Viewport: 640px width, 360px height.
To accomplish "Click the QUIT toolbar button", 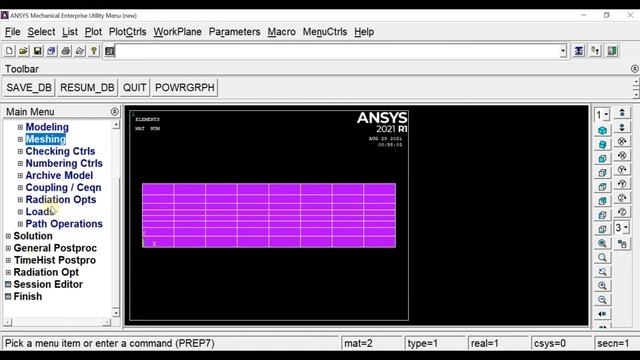I will (135, 88).
